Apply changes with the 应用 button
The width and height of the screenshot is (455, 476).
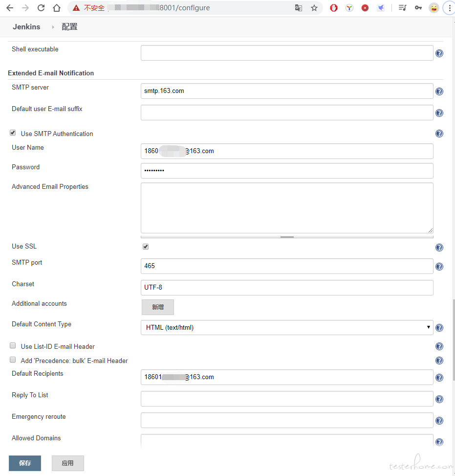point(67,463)
